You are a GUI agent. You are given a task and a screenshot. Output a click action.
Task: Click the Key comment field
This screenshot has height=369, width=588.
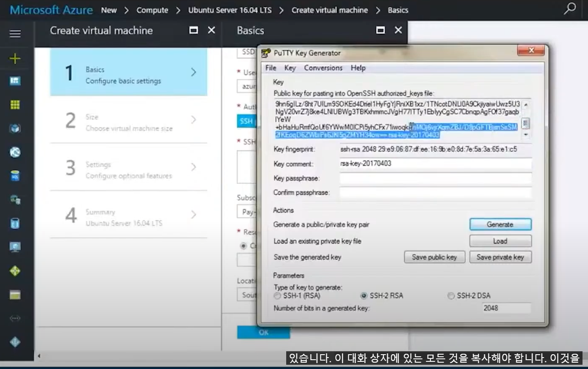(x=436, y=164)
